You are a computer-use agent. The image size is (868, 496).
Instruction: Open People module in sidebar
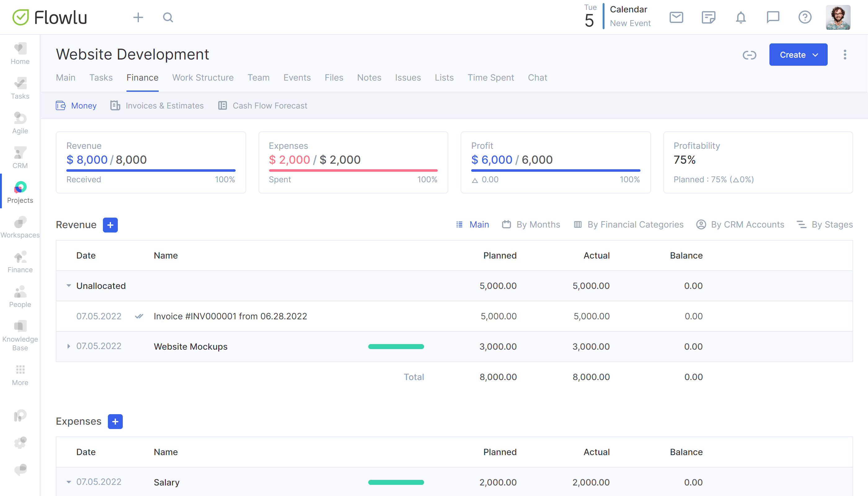[20, 297]
